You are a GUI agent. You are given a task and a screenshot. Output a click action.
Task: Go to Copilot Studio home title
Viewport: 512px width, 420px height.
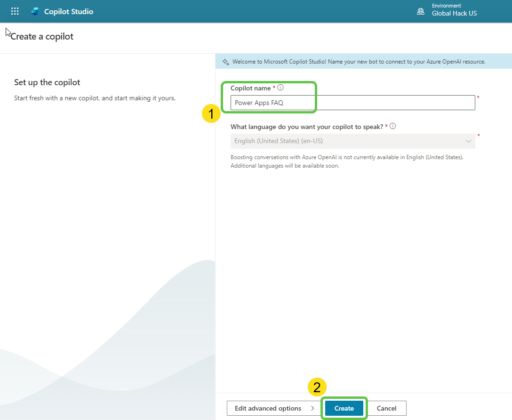(69, 11)
